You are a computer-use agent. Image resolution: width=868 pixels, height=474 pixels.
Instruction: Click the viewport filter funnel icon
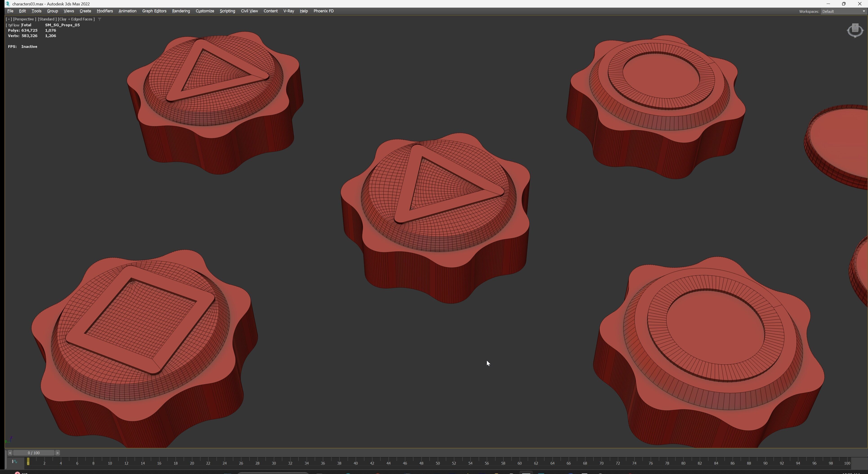pyautogui.click(x=99, y=19)
